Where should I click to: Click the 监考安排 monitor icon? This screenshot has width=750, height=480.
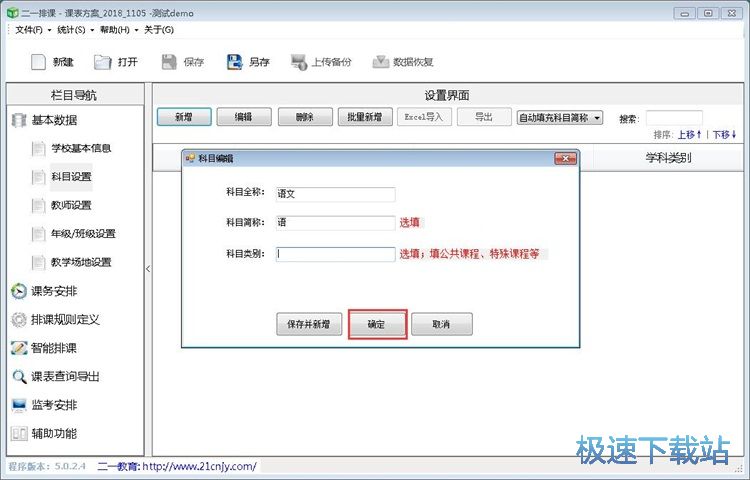click(x=19, y=405)
